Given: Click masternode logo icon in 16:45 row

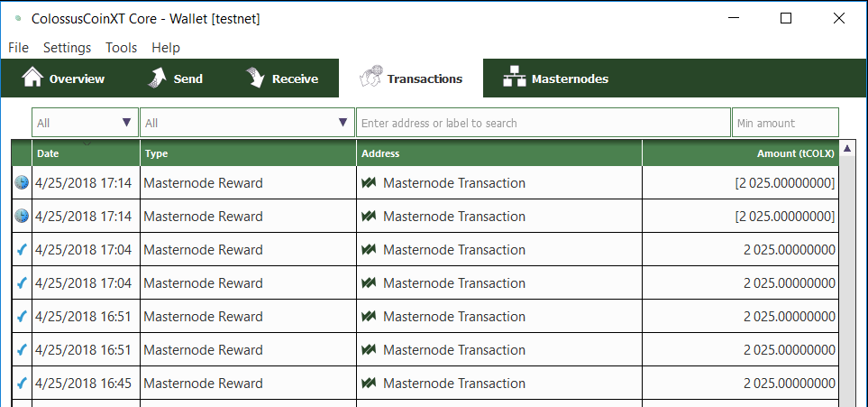Looking at the screenshot, I should pyautogui.click(x=369, y=384).
